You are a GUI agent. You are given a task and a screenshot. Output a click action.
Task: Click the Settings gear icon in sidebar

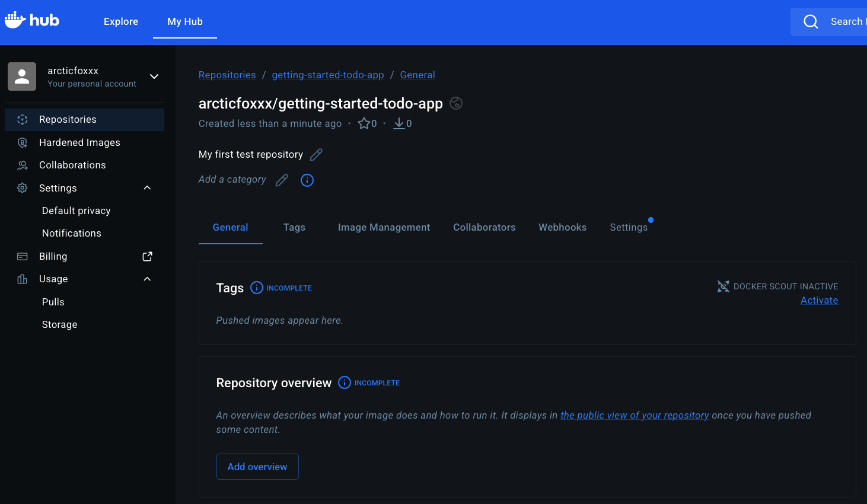point(23,188)
